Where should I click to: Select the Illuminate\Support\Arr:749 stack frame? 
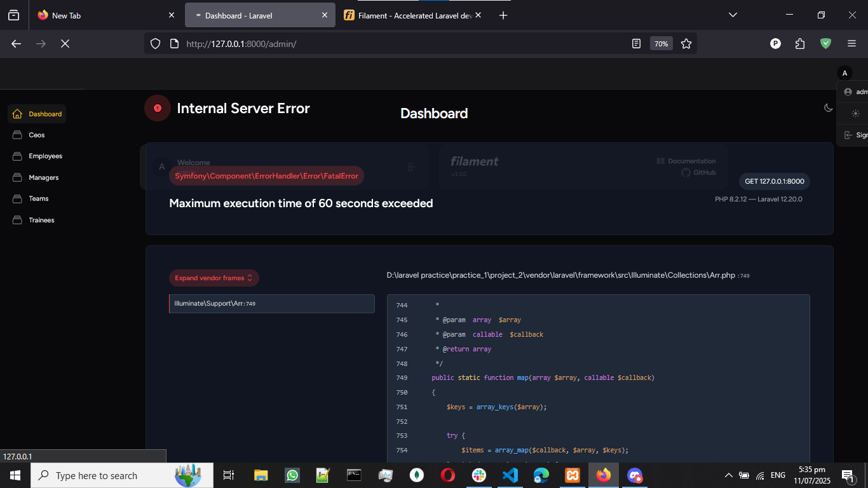coord(272,304)
